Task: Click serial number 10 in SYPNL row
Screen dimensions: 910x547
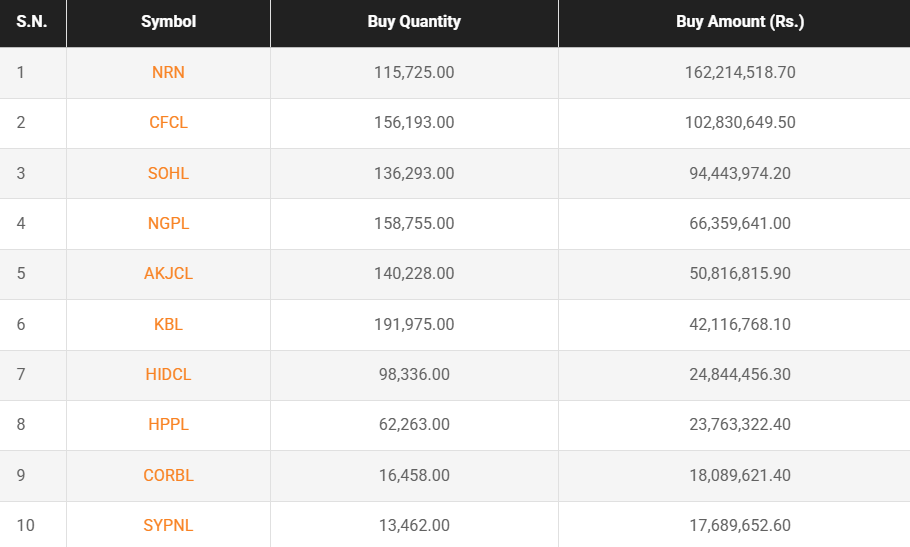Action: [x=26, y=525]
